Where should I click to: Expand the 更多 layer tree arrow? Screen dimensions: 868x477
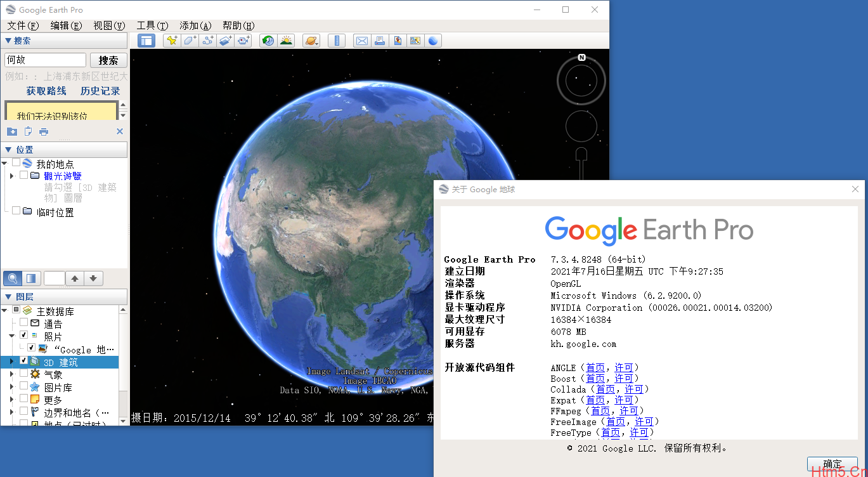[12, 400]
